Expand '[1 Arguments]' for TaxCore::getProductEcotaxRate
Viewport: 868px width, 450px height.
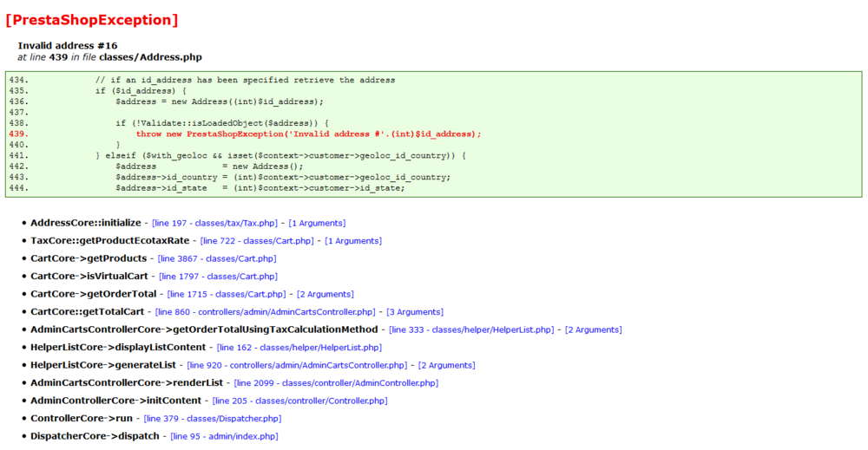(353, 241)
